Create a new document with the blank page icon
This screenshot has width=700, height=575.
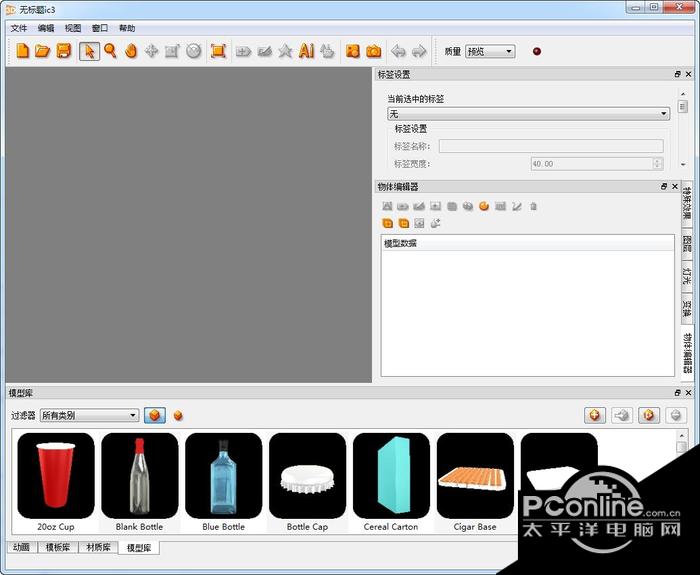click(x=22, y=51)
